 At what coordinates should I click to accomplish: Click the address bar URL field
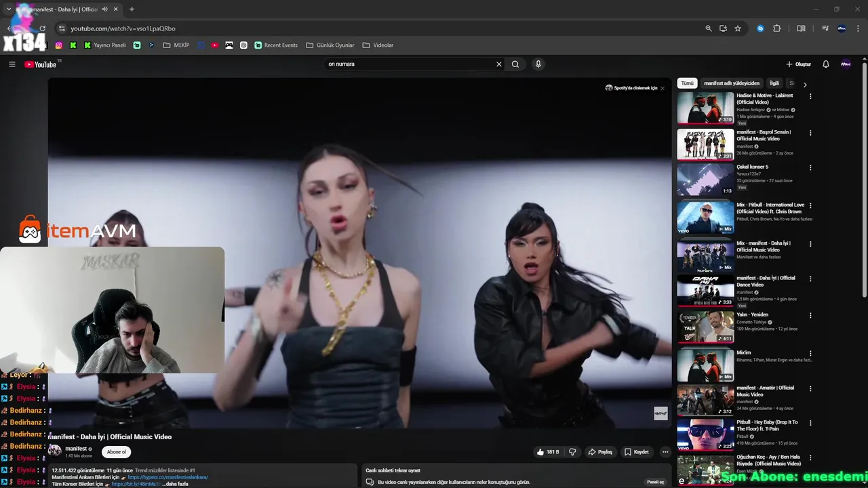click(x=380, y=28)
